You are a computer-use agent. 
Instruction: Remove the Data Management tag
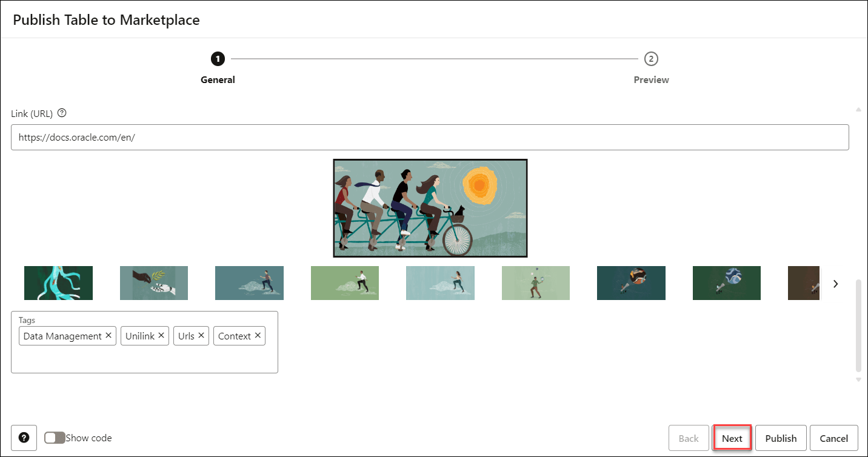[109, 335]
